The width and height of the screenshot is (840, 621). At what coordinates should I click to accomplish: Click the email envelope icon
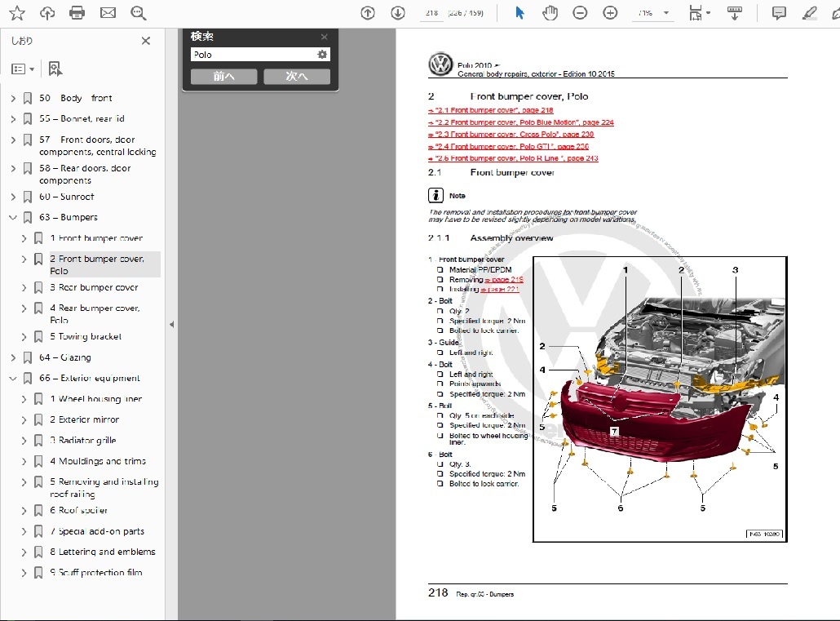pos(108,13)
